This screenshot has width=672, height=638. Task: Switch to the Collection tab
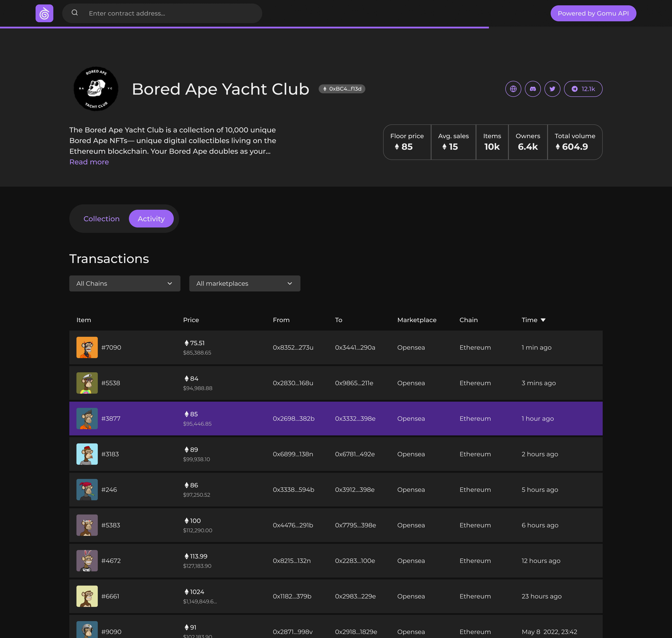coord(101,219)
